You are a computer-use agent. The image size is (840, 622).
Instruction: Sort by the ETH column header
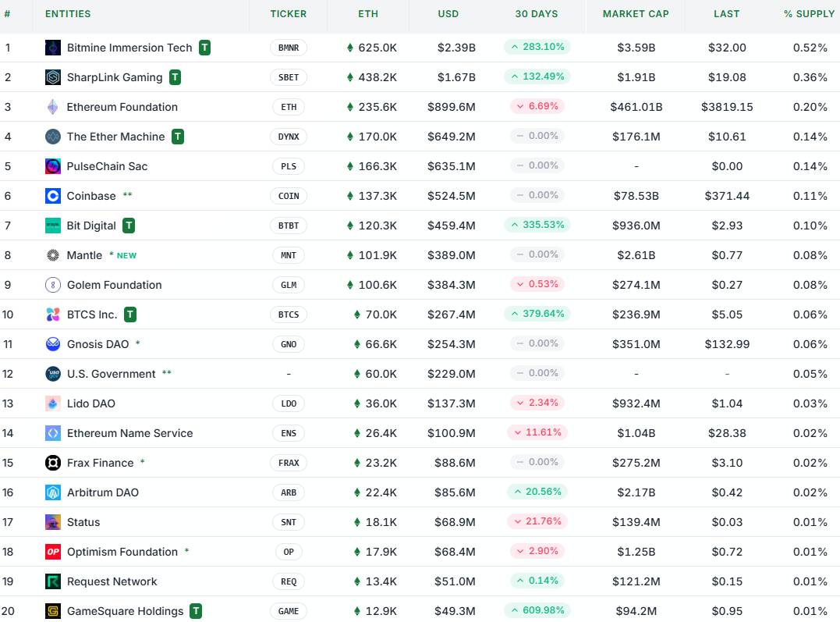click(x=368, y=14)
